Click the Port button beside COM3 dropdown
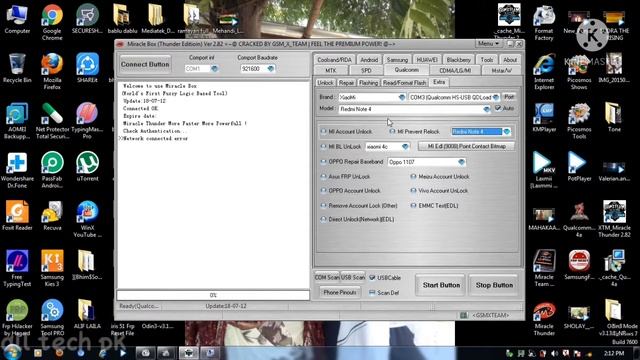Screen dimensions: 640x360 (x=509, y=97)
